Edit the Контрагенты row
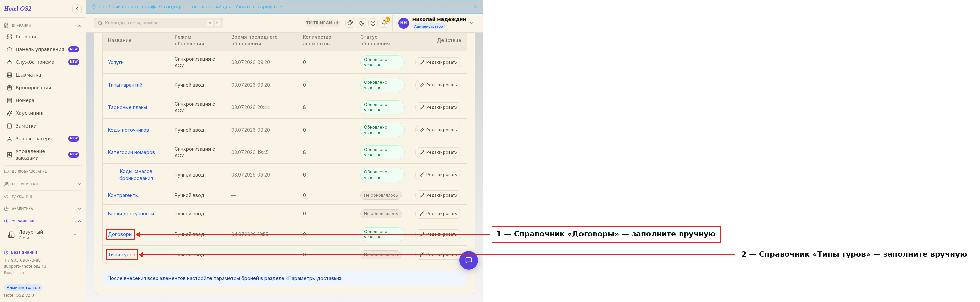The width and height of the screenshot is (980, 302). tap(438, 196)
